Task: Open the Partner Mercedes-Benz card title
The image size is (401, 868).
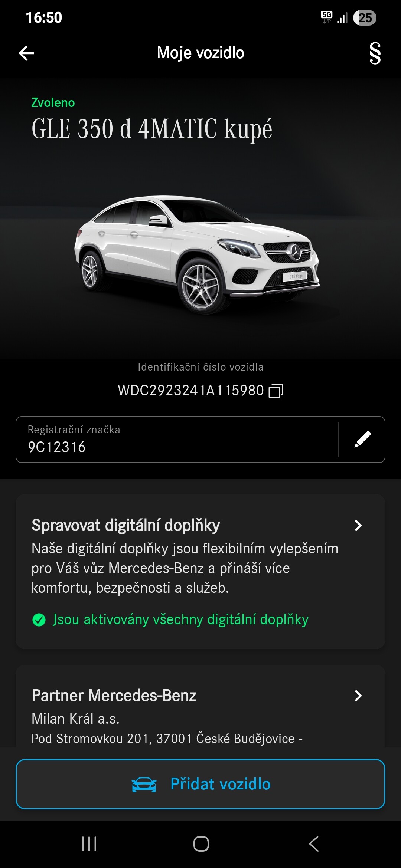Action: [x=114, y=696]
